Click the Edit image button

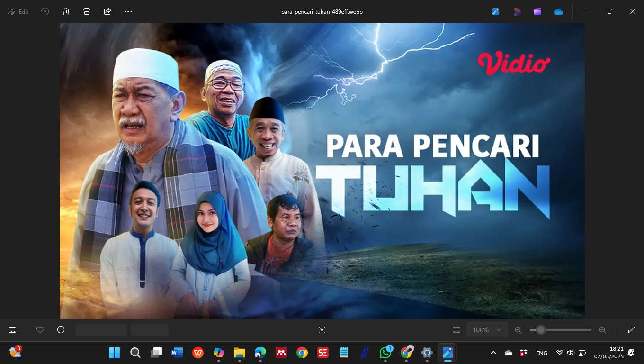[x=18, y=11]
